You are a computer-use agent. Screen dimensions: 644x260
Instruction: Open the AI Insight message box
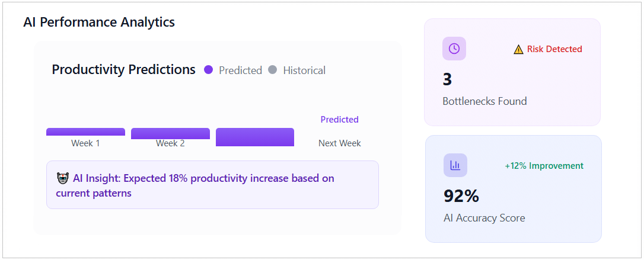click(212, 185)
